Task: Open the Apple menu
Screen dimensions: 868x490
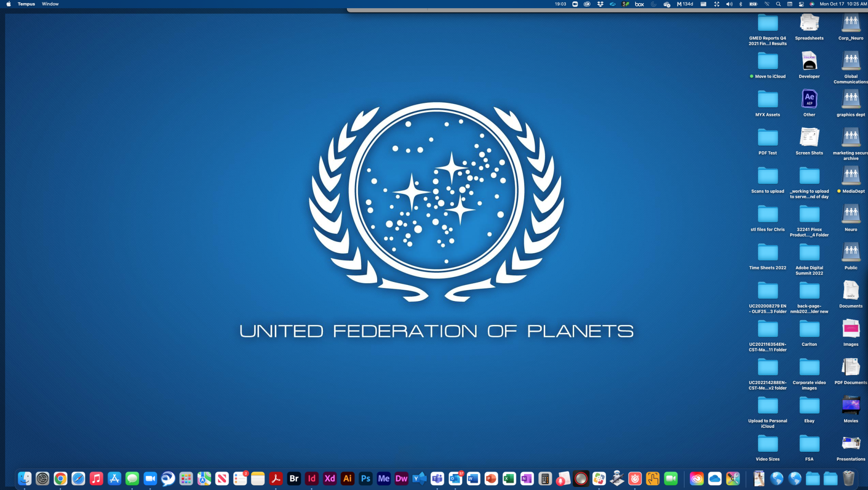Action: (9, 4)
